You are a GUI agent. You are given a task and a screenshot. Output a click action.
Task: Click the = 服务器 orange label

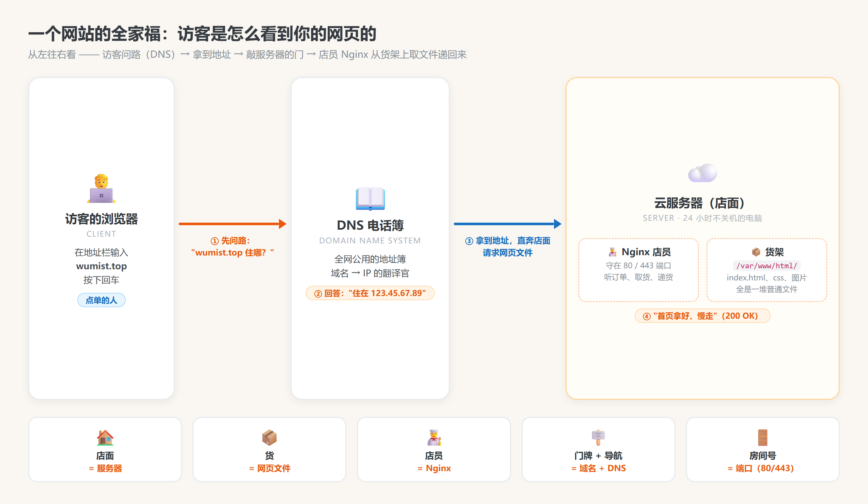coord(105,468)
